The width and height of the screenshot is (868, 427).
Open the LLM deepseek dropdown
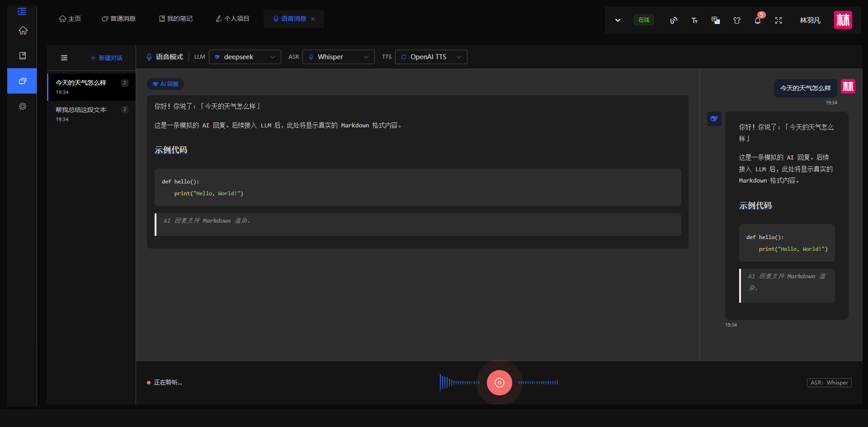click(245, 57)
